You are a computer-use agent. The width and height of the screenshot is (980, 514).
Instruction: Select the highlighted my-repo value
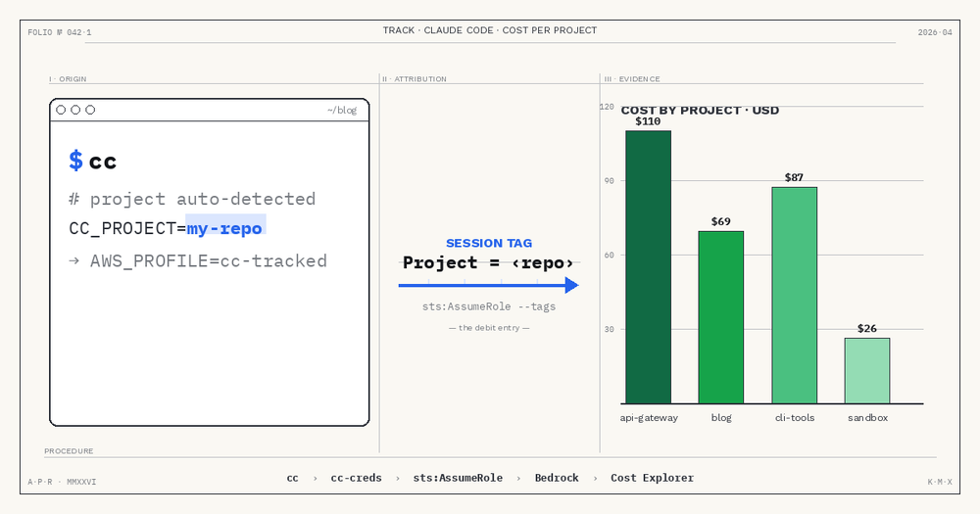click(x=225, y=228)
